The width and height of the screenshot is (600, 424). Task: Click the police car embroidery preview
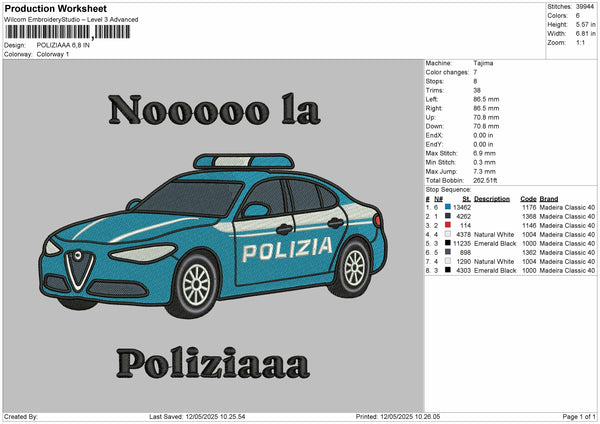pyautogui.click(x=213, y=235)
